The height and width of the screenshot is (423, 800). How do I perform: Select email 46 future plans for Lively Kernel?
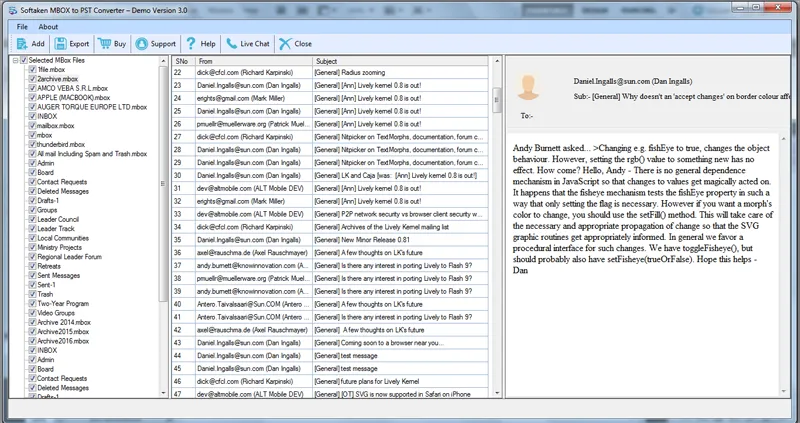point(330,381)
